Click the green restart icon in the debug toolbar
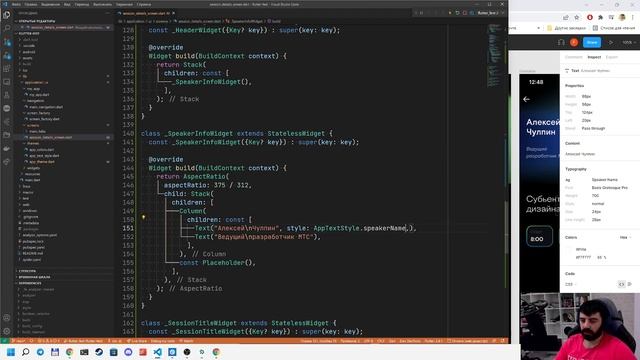 458,13
